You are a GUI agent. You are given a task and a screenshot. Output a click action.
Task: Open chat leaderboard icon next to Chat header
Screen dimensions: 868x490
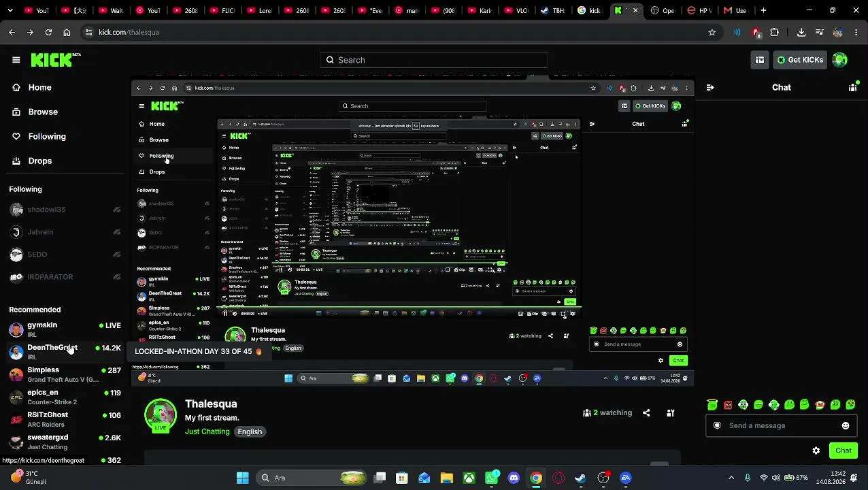(853, 87)
